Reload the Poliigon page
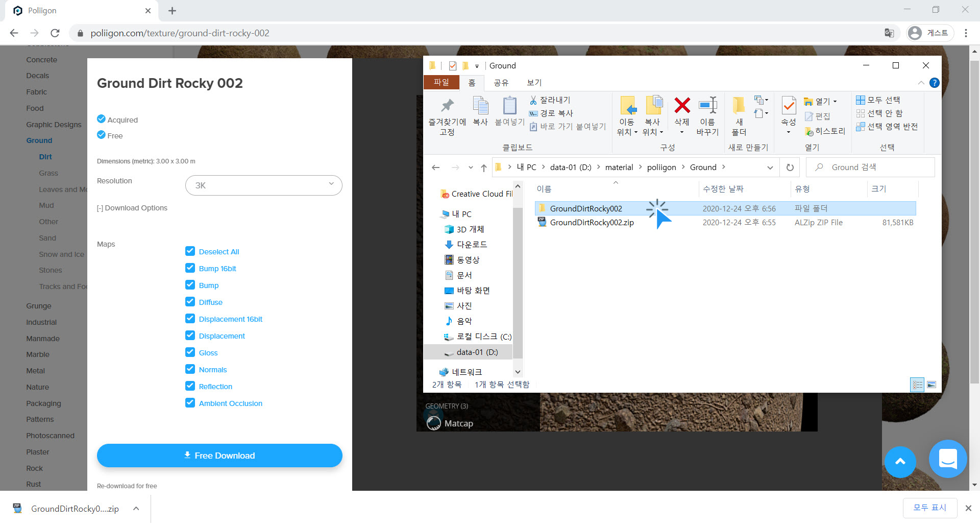 tap(55, 33)
